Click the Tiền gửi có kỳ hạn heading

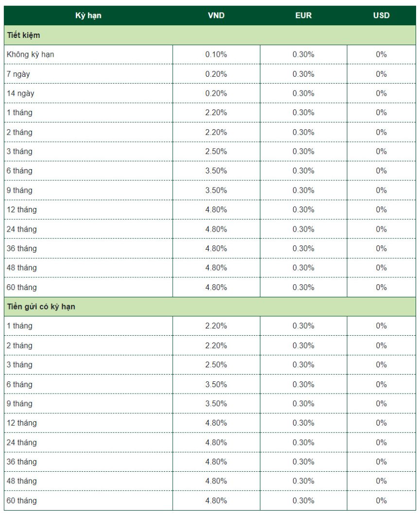(x=41, y=307)
